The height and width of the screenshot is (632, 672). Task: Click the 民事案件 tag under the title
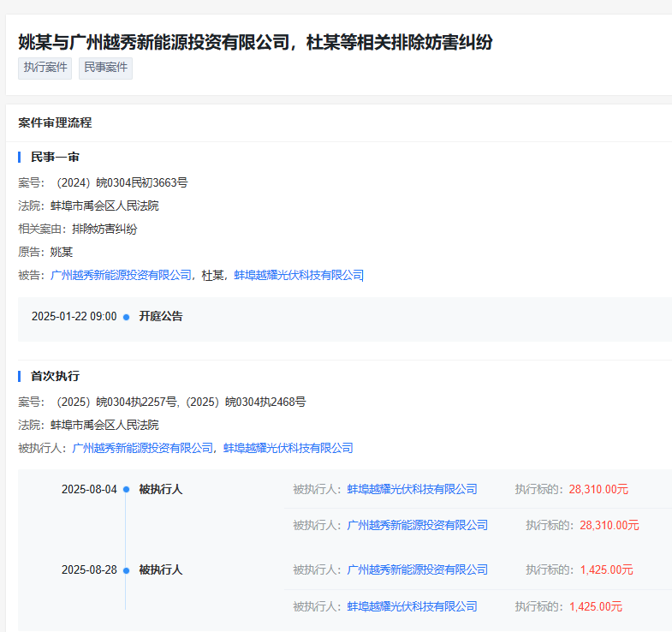(x=105, y=68)
